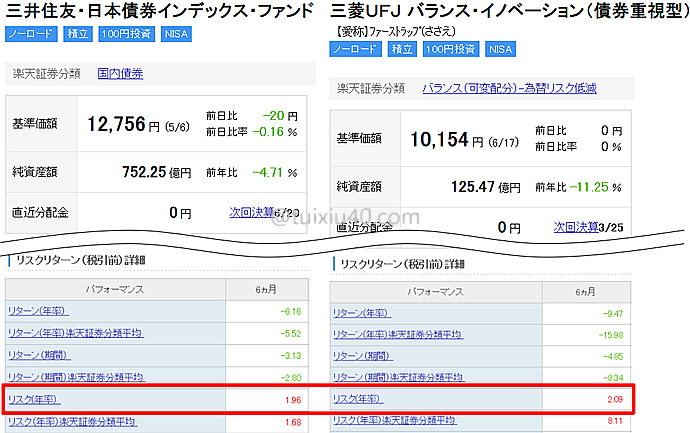
Task: Select the 752.25 億円 net assets value
Action: (157, 172)
